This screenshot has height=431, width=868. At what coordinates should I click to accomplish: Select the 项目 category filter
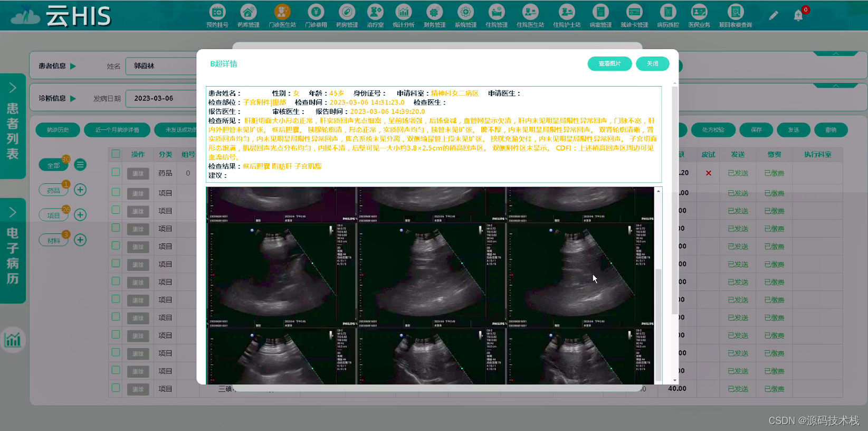point(54,215)
